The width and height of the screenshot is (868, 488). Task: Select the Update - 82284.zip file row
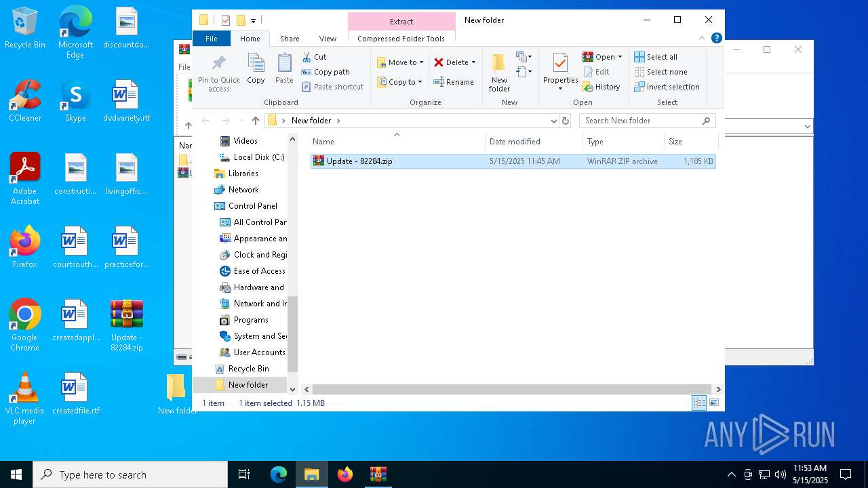pyautogui.click(x=513, y=161)
